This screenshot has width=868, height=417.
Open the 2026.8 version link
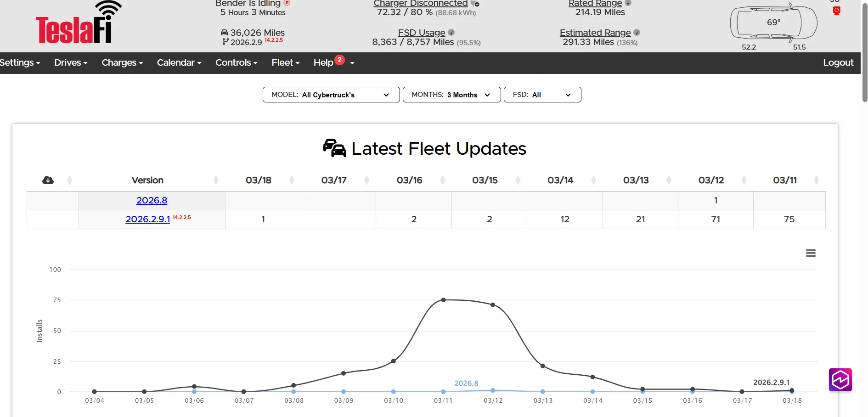pyautogui.click(x=152, y=200)
